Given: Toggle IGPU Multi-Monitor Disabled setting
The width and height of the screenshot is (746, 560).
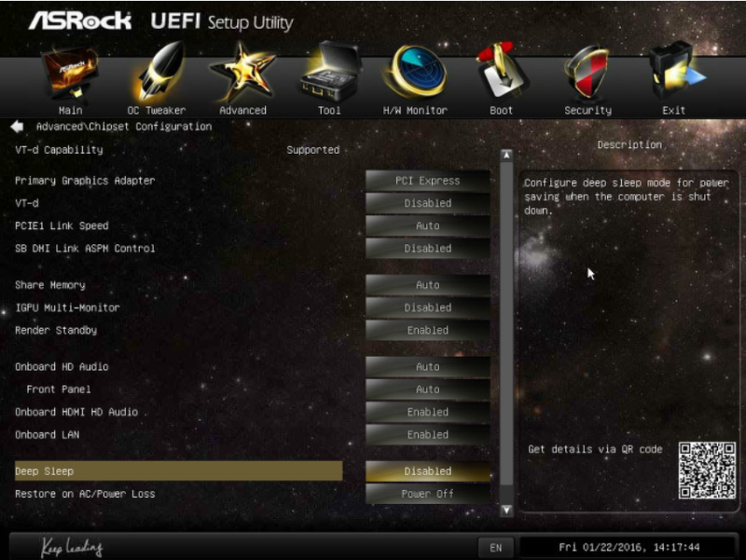Looking at the screenshot, I should [428, 307].
